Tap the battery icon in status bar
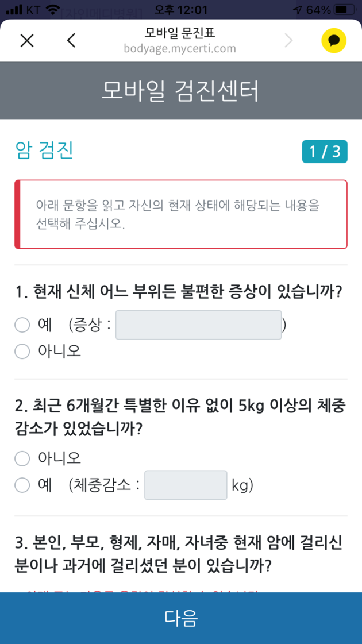The height and width of the screenshot is (644, 362). [344, 10]
